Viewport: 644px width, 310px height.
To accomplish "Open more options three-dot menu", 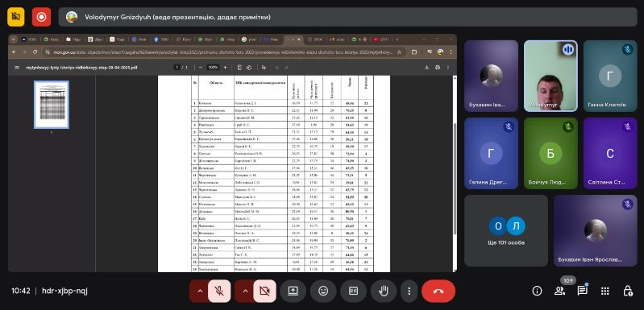I will coord(409,291).
